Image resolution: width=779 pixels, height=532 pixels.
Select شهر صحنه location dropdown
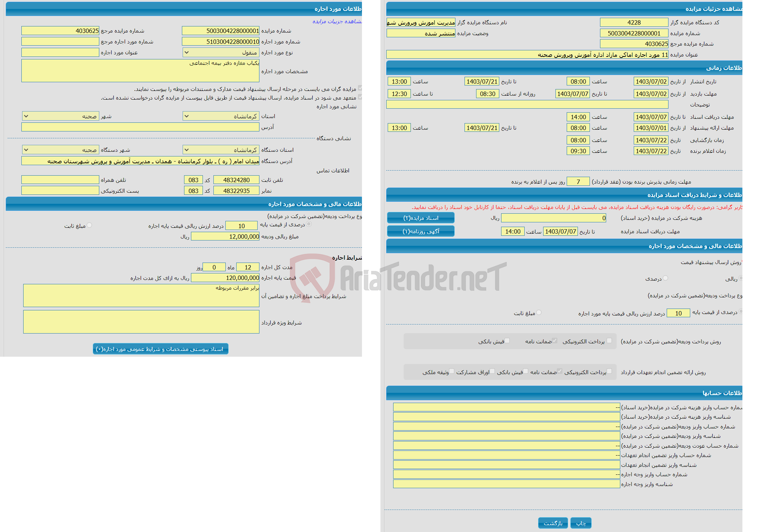click(x=59, y=118)
